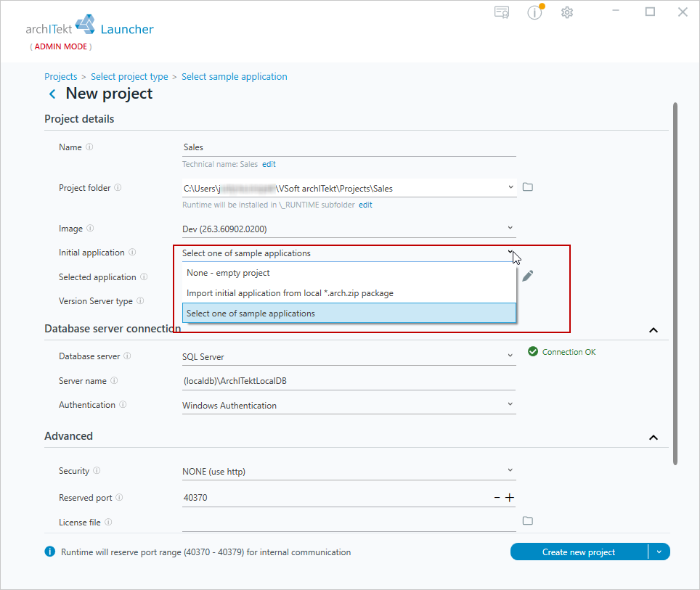Open the info icon with orange notification dot
This screenshot has height=590, width=700.
(535, 12)
